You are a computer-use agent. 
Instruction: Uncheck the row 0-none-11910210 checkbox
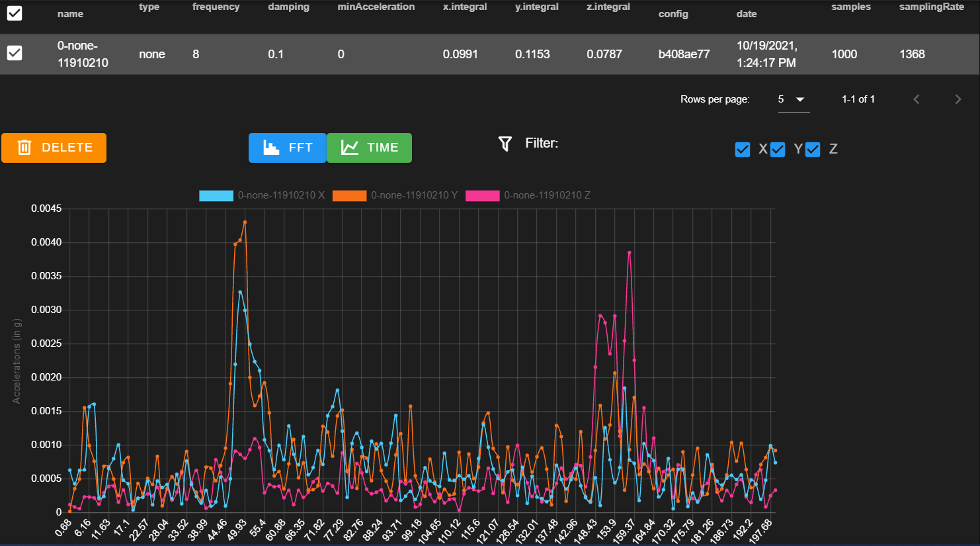click(15, 53)
